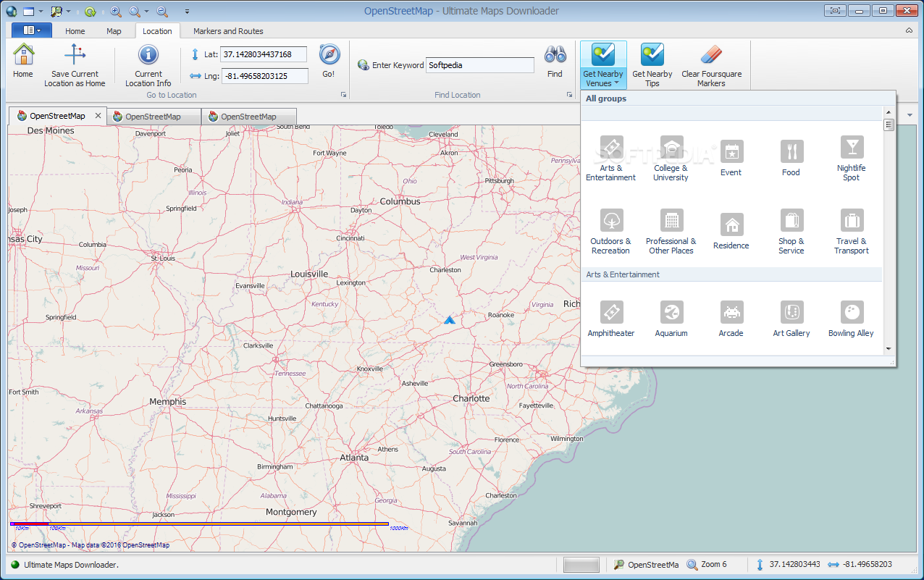Image resolution: width=924 pixels, height=580 pixels.
Task: Select the Travel & Transport group
Action: [852, 232]
